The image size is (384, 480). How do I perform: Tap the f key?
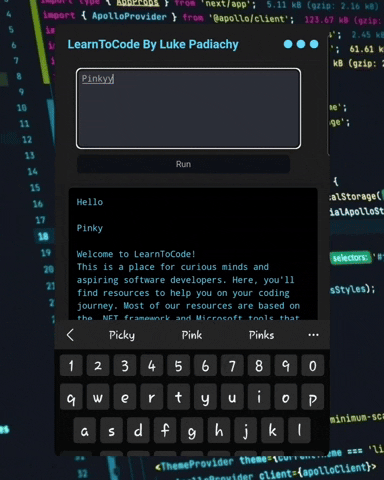[x=165, y=430]
